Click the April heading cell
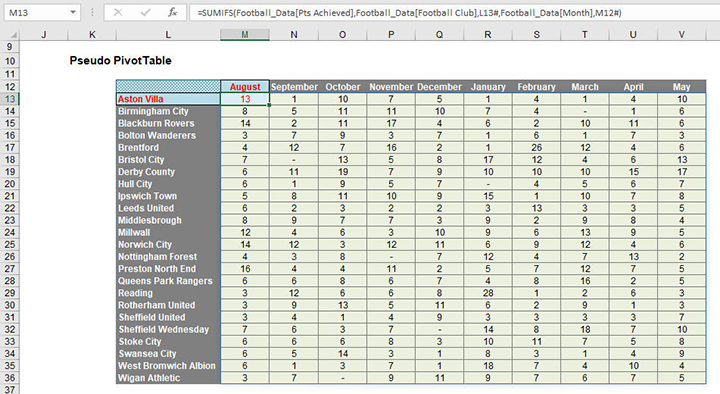720x394 pixels. [633, 86]
